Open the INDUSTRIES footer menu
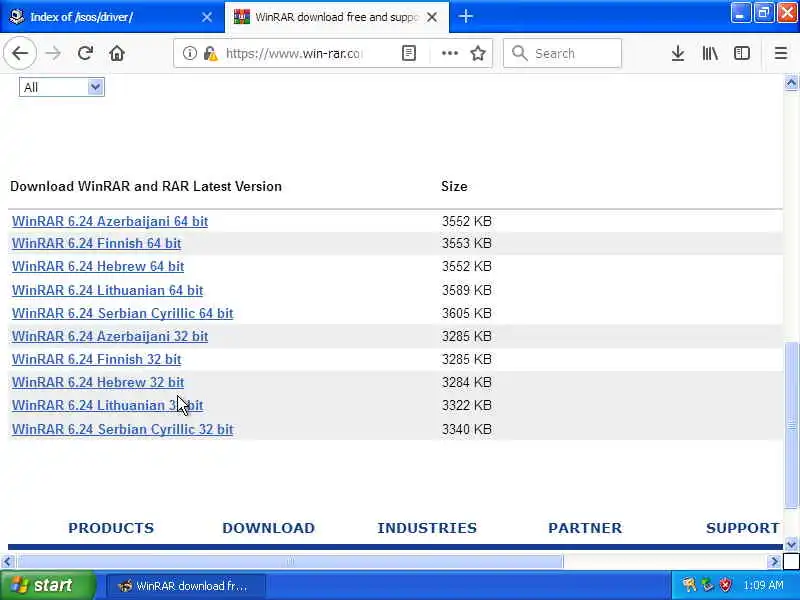800x600 pixels. [x=427, y=528]
